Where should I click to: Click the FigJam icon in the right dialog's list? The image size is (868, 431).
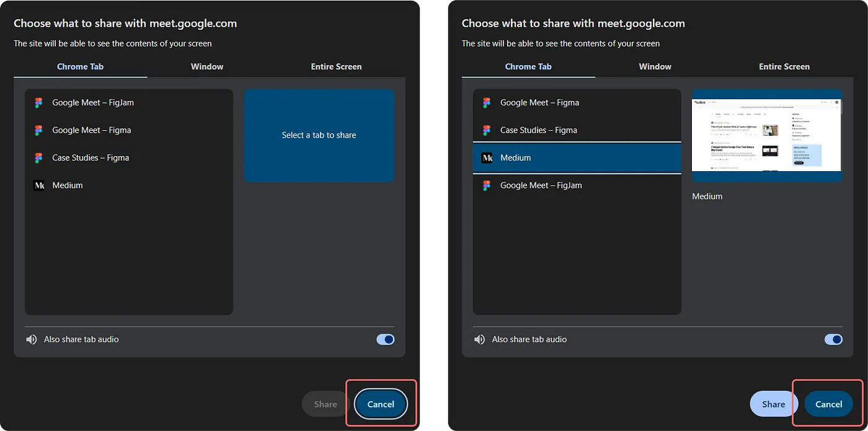(487, 185)
